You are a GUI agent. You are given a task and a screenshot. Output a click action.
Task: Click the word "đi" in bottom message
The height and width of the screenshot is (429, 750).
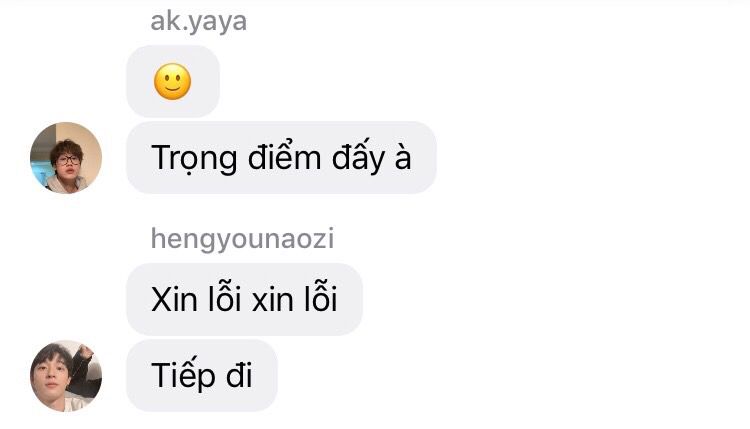239,374
